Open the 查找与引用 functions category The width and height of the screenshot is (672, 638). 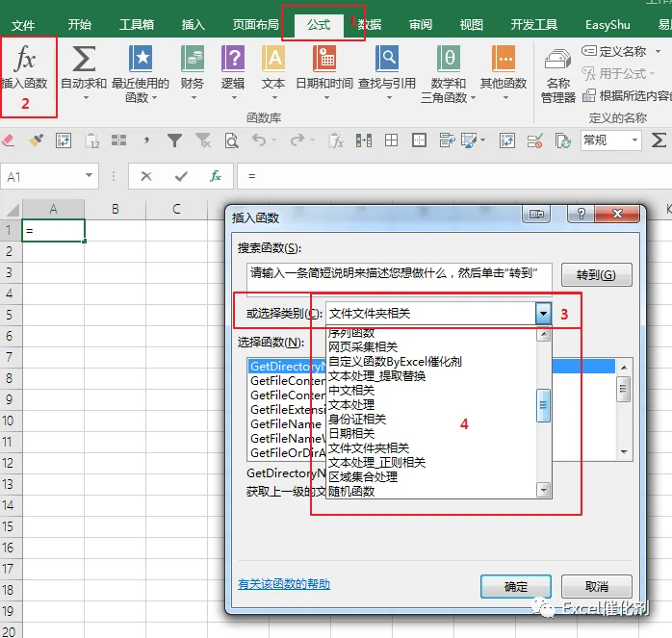[x=387, y=73]
